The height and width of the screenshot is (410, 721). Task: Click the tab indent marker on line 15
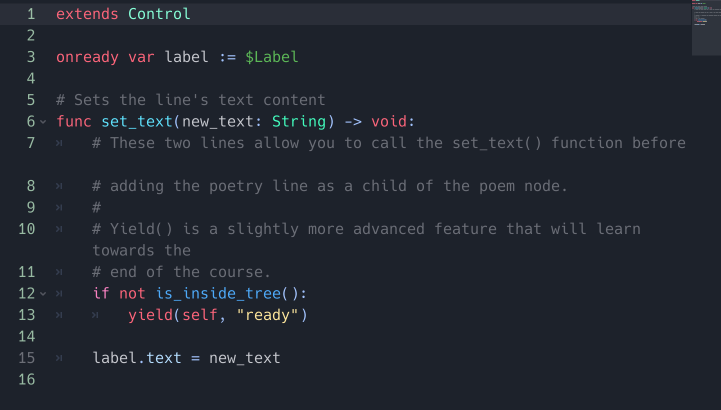(59, 358)
